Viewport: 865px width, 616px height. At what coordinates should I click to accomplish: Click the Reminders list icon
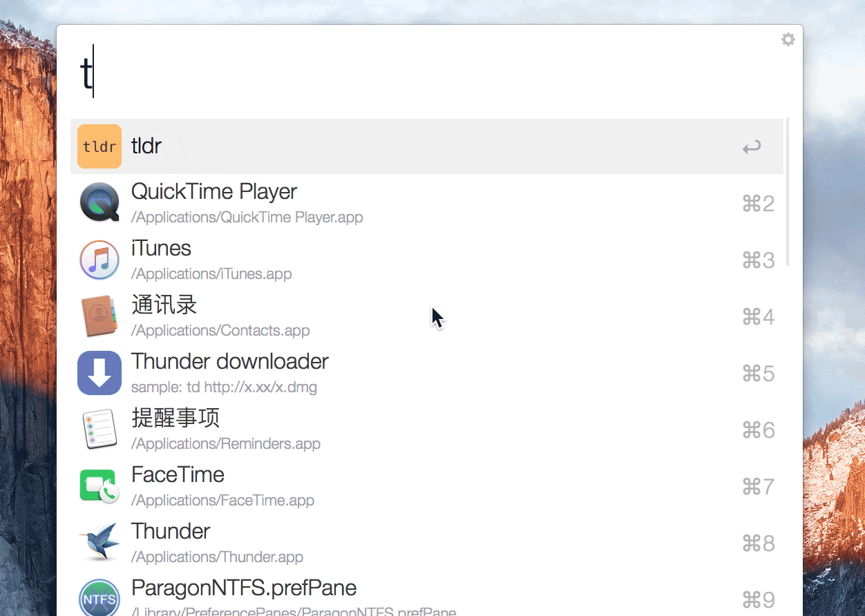click(99, 430)
